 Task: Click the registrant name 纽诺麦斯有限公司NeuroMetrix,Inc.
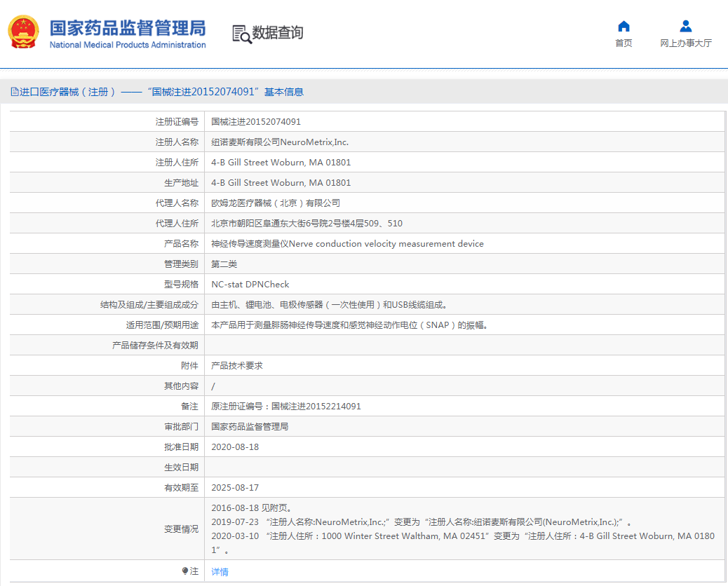point(280,142)
